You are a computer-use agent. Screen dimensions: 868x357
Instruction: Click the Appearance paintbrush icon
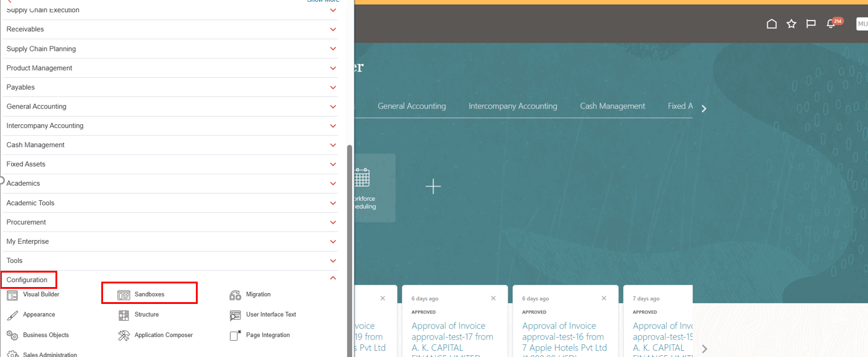[12, 315]
